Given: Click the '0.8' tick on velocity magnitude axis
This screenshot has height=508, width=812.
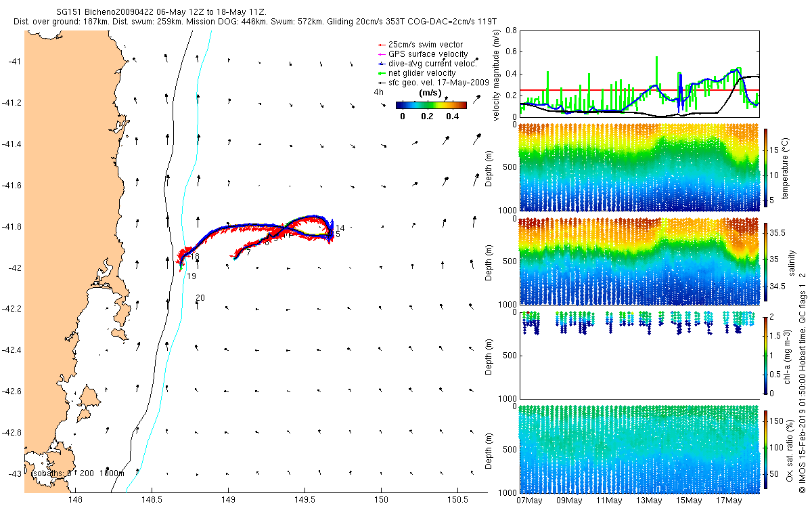Looking at the screenshot, I should 510,30.
